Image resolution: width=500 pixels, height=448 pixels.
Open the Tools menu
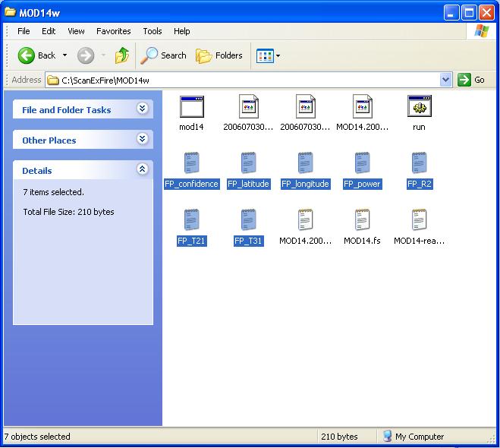click(x=152, y=31)
